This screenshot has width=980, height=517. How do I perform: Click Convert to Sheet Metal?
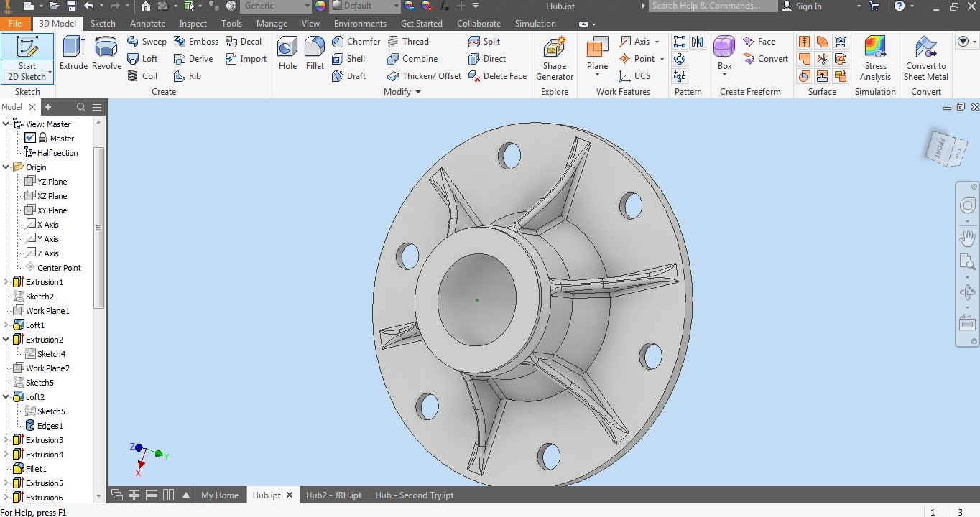(925, 58)
